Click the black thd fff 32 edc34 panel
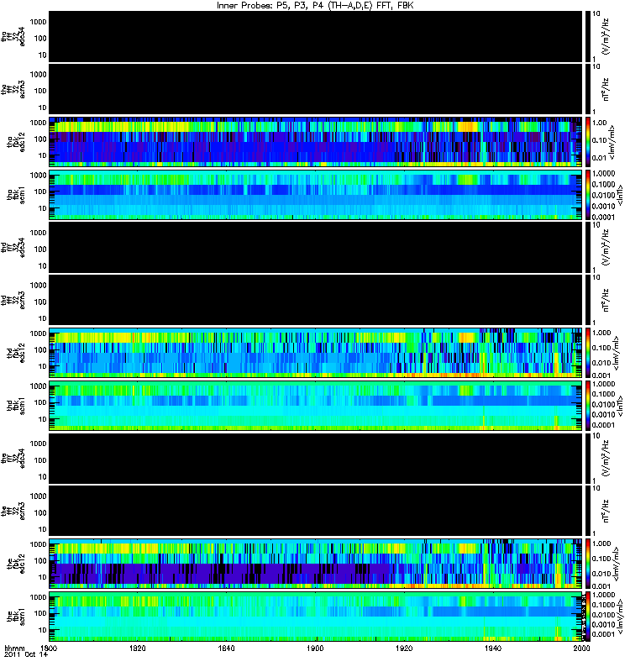The image size is (630, 672). 316,247
